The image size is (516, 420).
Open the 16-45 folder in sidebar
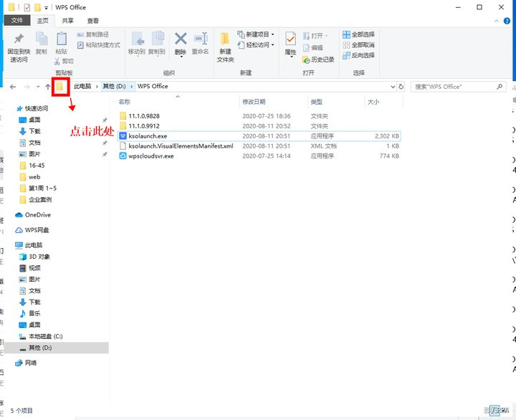tap(32, 166)
